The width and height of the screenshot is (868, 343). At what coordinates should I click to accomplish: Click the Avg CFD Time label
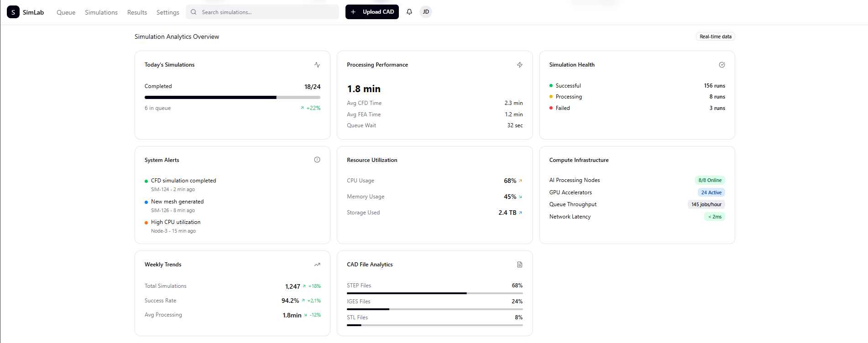[364, 103]
